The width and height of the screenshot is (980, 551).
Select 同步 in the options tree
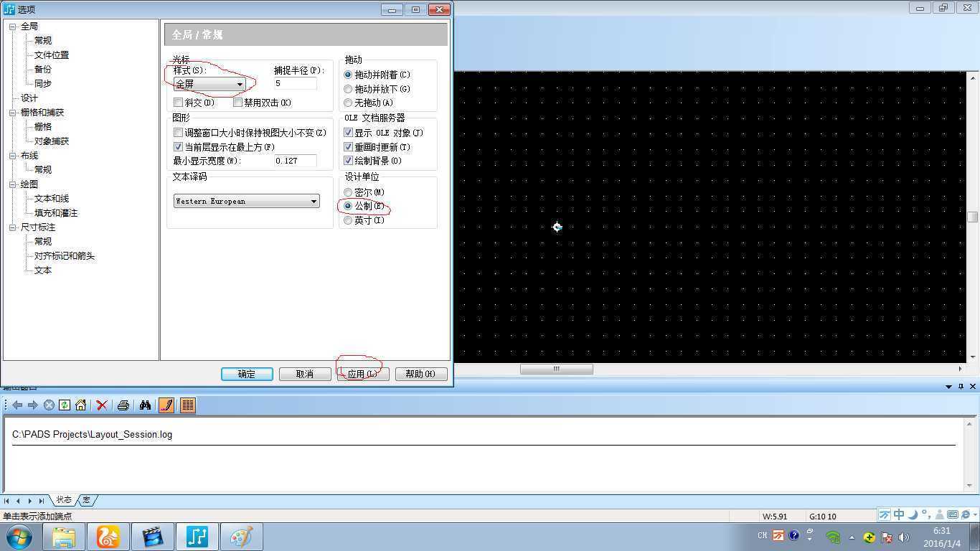point(43,84)
